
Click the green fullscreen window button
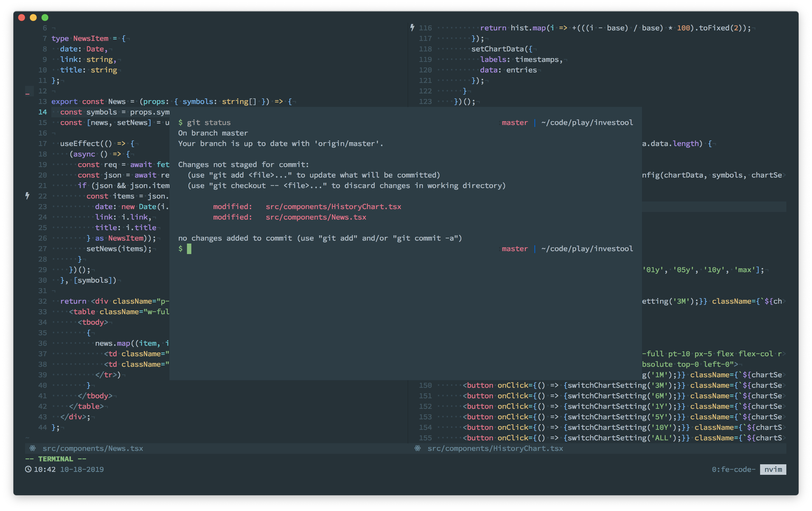click(45, 18)
